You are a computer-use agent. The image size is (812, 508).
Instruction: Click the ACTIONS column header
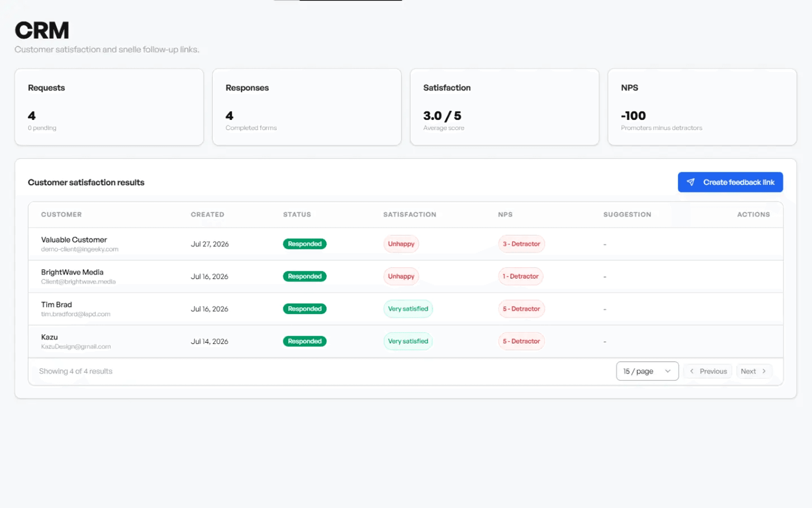pos(753,215)
